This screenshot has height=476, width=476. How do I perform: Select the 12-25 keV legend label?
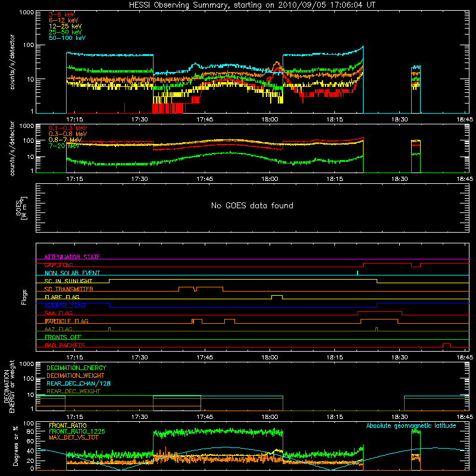pyautogui.click(x=65, y=26)
